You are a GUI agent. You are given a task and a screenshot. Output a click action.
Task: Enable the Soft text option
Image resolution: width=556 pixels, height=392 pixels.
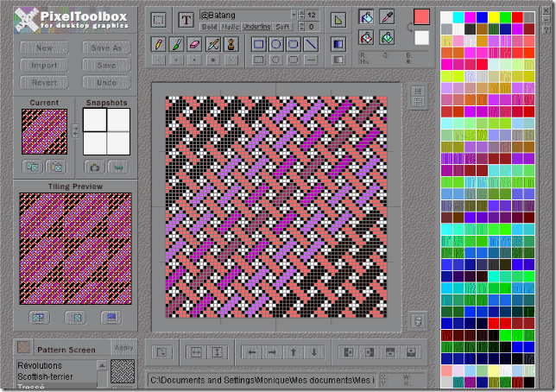281,28
